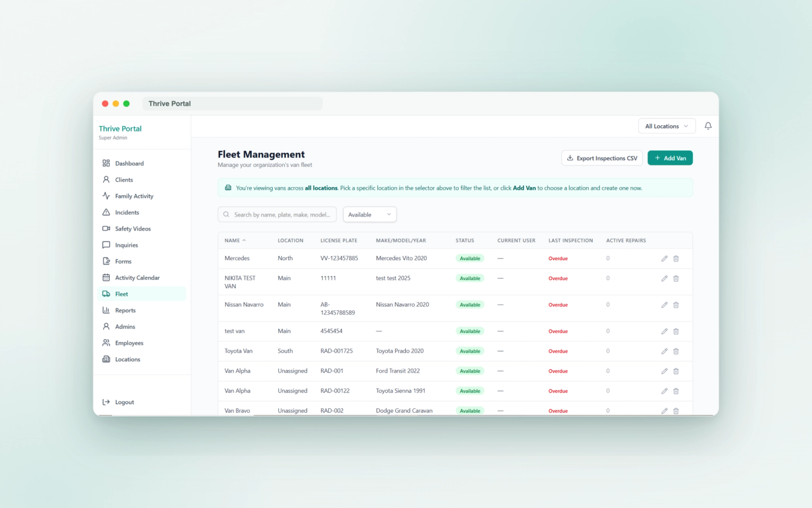The width and height of the screenshot is (812, 508).
Task: Open the Employees page
Action: (142, 343)
